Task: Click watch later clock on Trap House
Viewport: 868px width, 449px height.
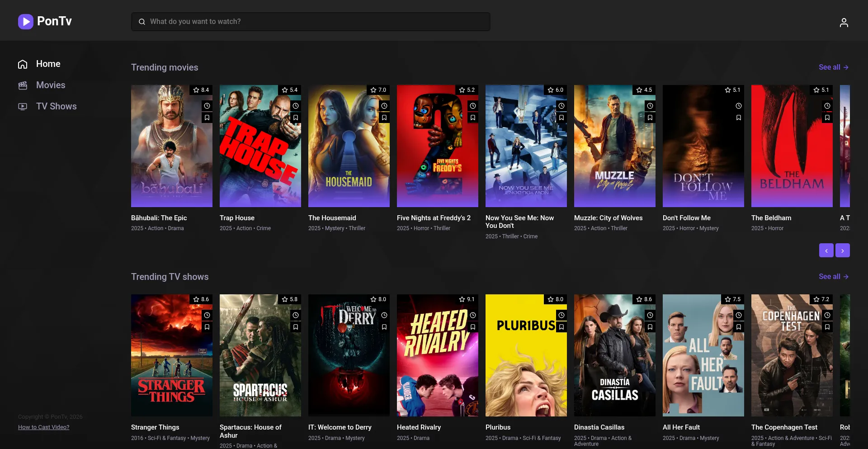Action: coord(296,106)
